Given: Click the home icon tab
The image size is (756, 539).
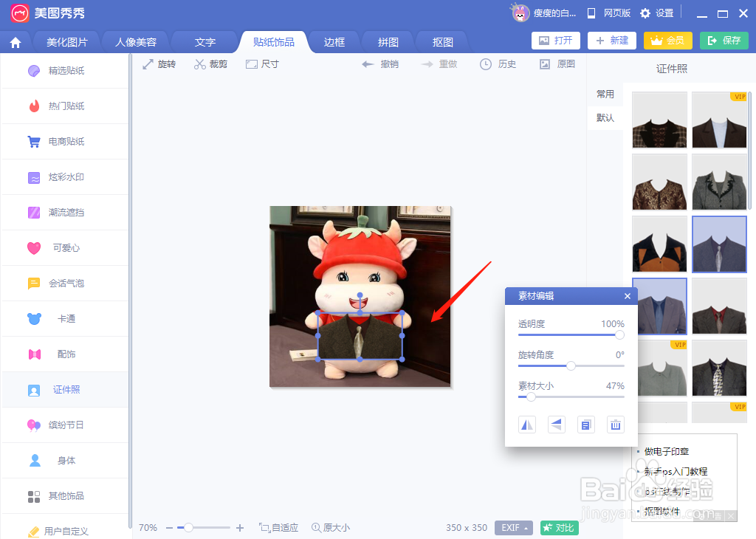Looking at the screenshot, I should 16,42.
